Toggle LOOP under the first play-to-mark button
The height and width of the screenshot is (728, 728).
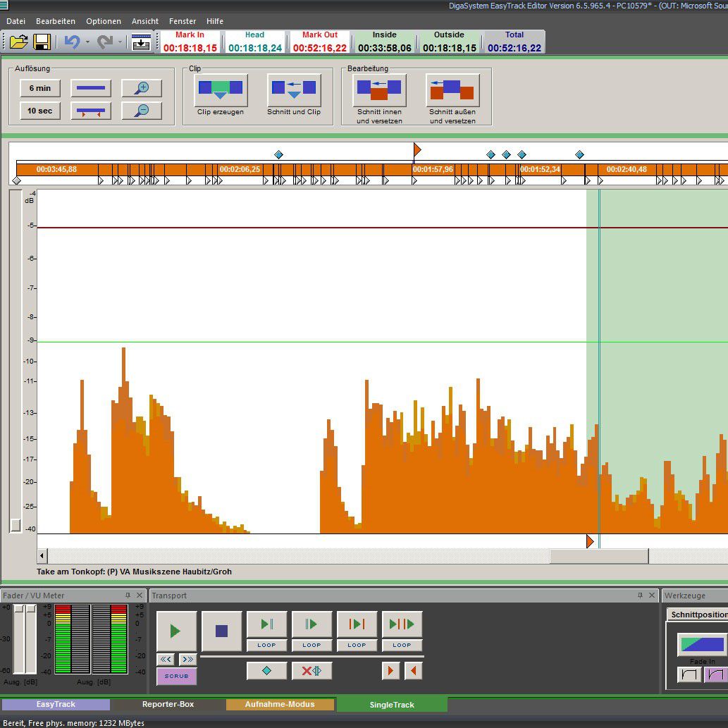[266, 645]
